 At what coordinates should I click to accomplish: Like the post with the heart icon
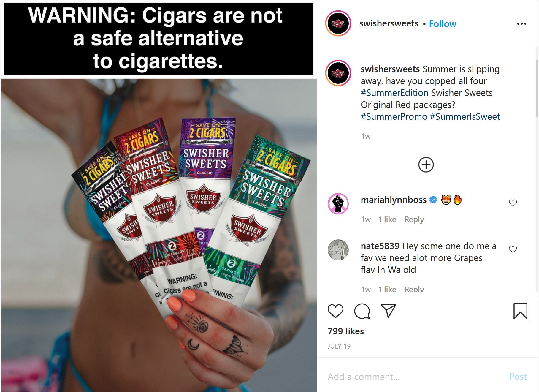(x=335, y=311)
